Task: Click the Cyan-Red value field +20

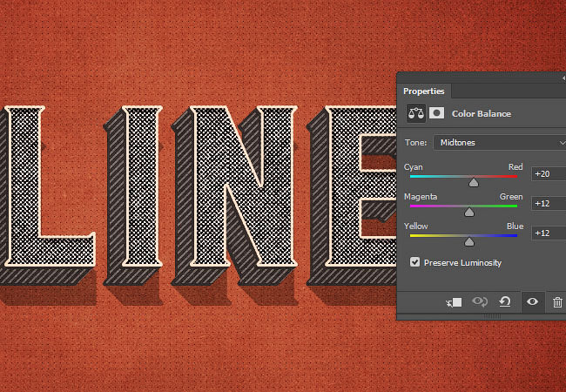Action: pos(549,174)
